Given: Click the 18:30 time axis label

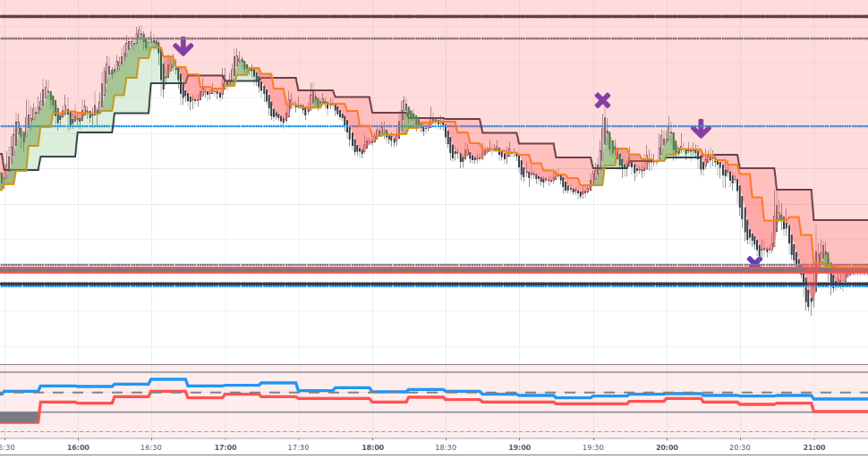Looking at the screenshot, I should [446, 447].
